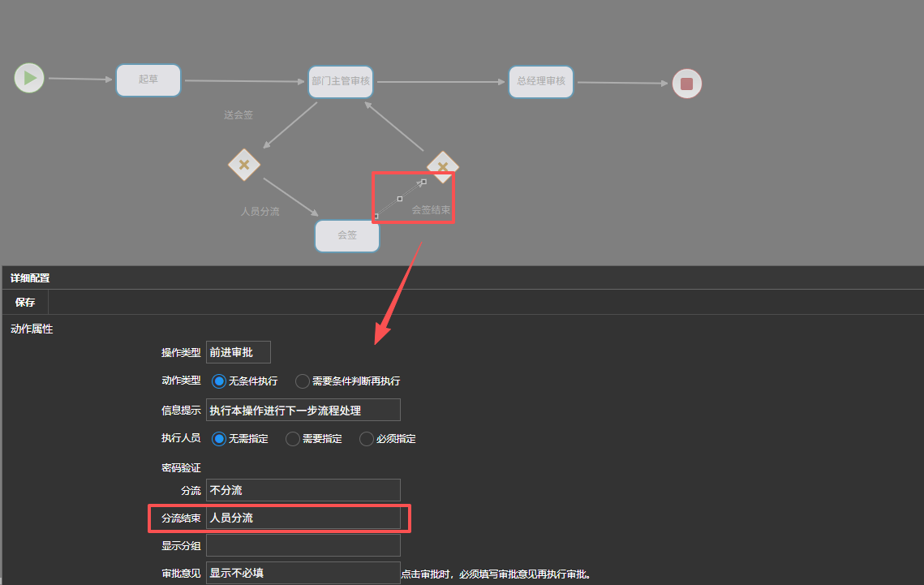Viewport: 924px width, 585px height.
Task: Select 需要条件判断再执行 radio option
Action: point(303,381)
